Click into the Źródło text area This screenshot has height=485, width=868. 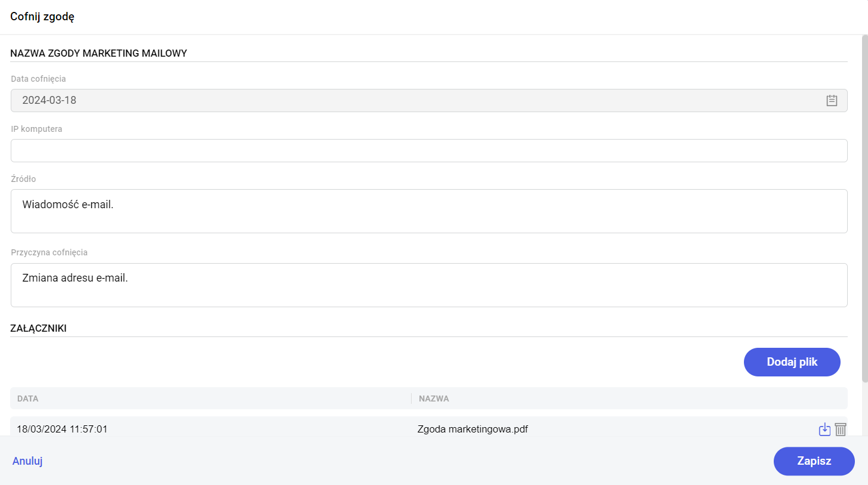pos(429,211)
